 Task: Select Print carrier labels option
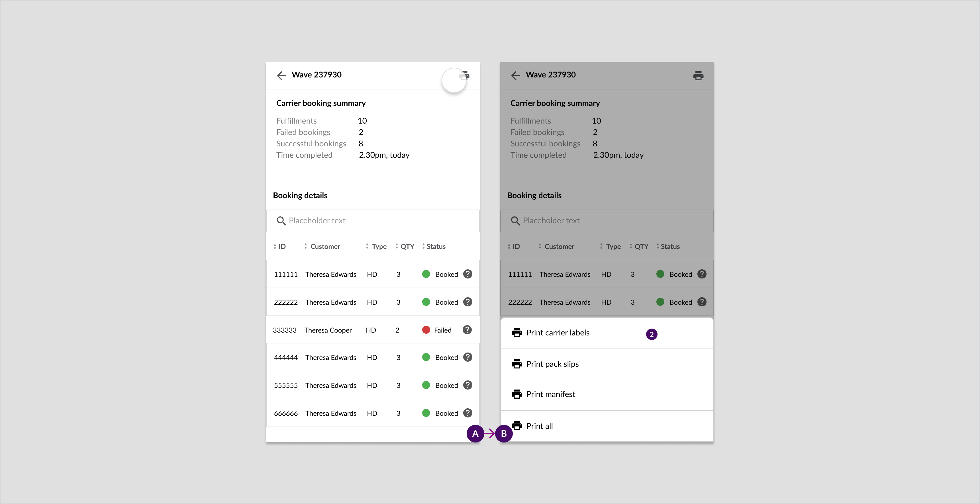pyautogui.click(x=557, y=333)
